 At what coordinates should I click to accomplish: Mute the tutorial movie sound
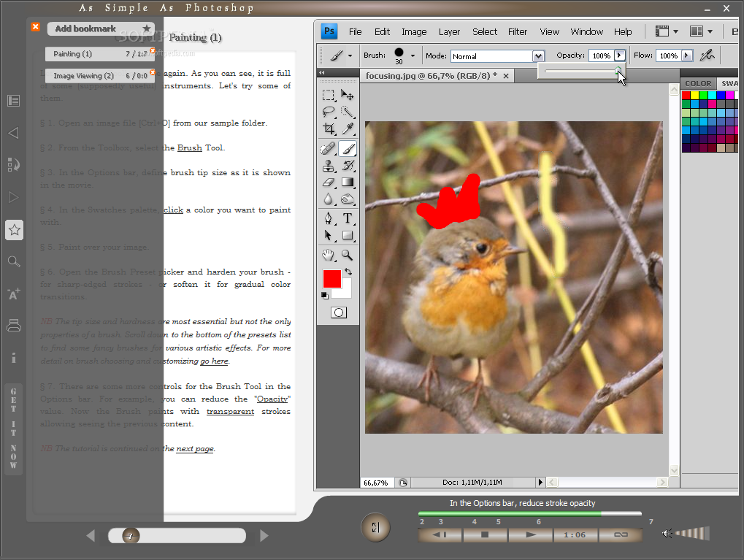click(x=667, y=534)
